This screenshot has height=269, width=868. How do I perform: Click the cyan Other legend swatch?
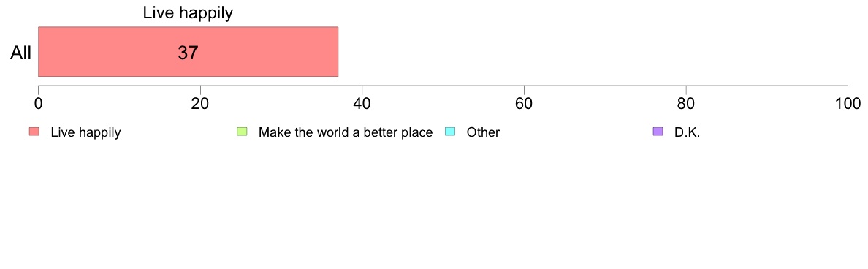click(450, 132)
